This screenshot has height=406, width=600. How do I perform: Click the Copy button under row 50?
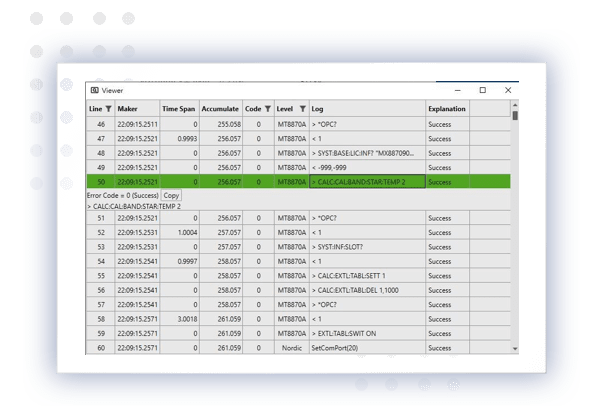[171, 196]
